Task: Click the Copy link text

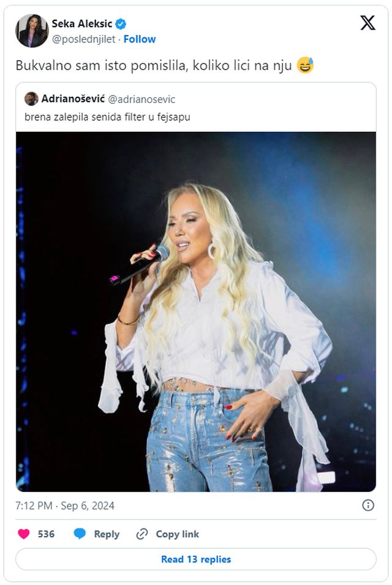Action: (x=178, y=534)
